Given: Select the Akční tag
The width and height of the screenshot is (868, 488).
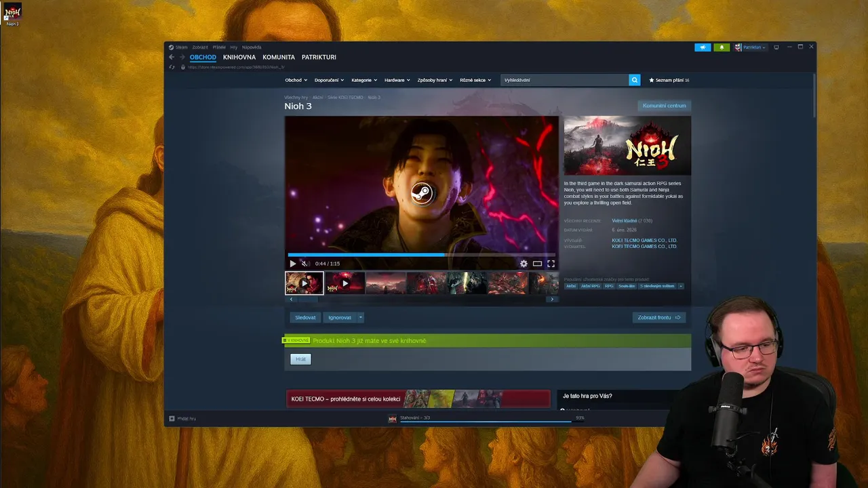Looking at the screenshot, I should (x=571, y=286).
